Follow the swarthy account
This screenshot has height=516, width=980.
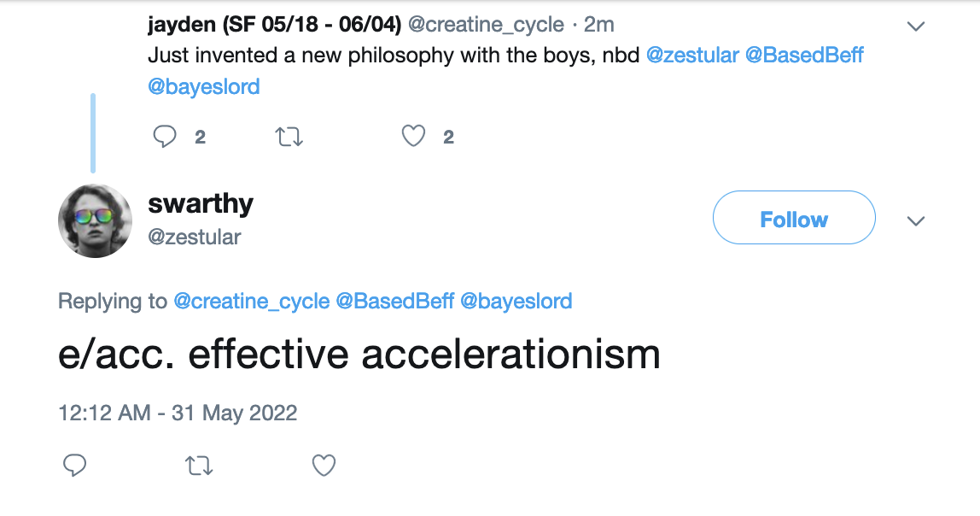(794, 218)
